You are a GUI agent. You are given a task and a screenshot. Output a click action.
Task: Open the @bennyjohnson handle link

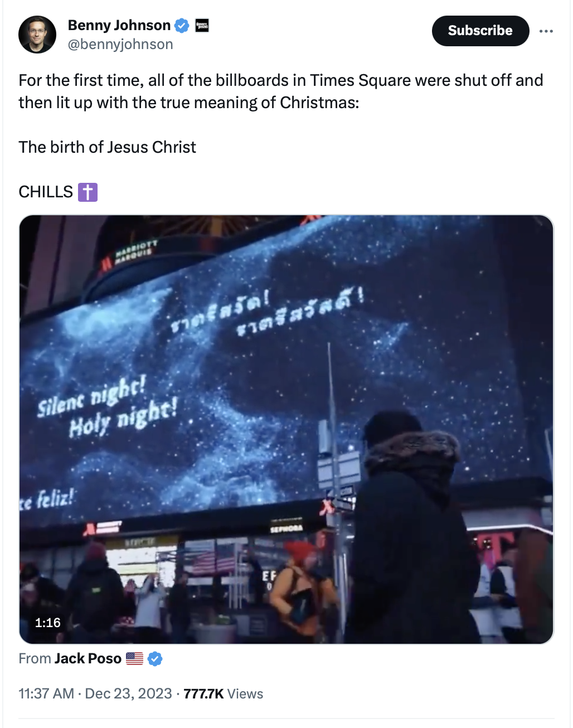[120, 44]
